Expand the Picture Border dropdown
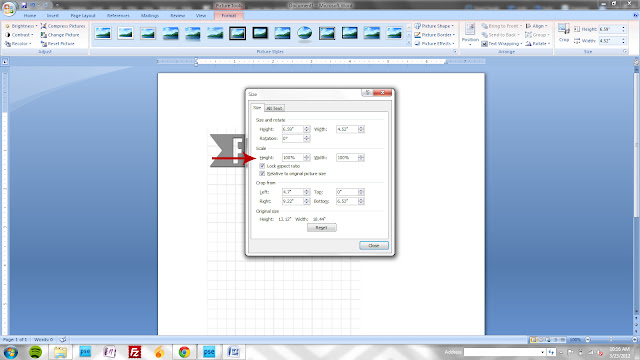 (x=435, y=35)
